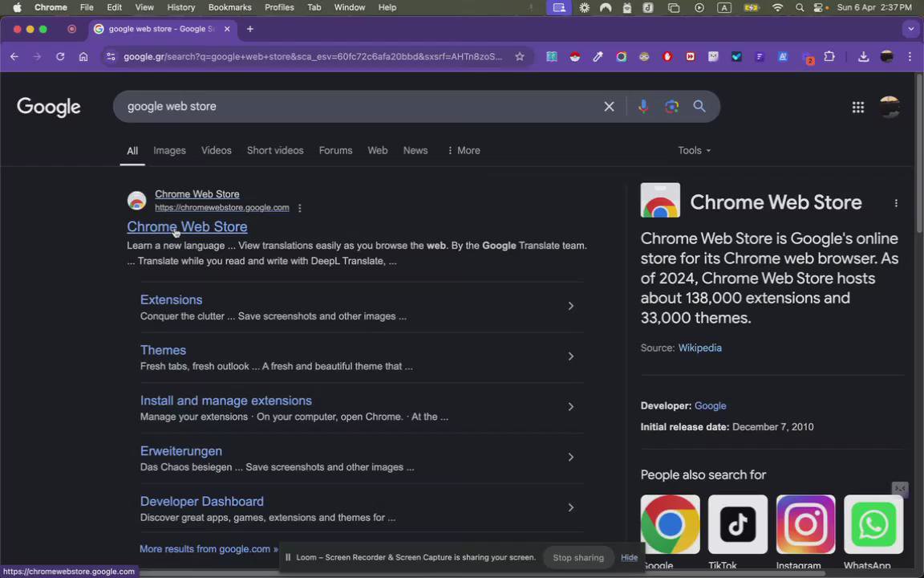Open the Bookmarks menu
Screen dimensions: 924x578
[x=230, y=8]
